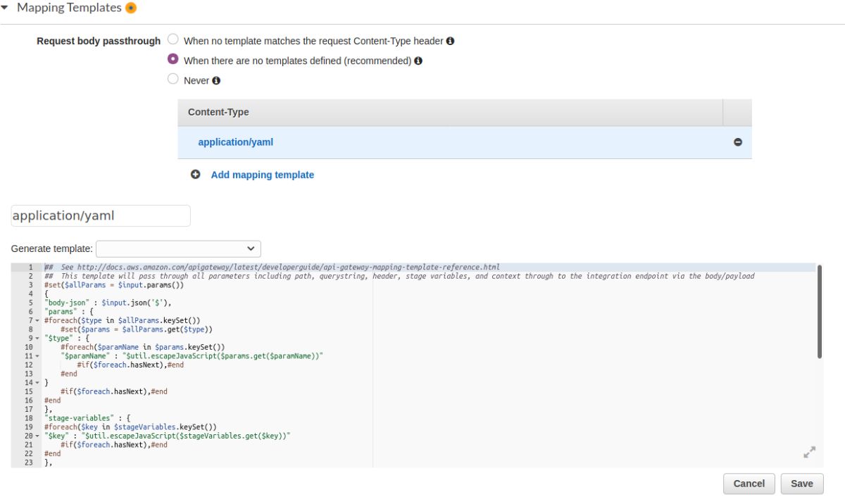This screenshot has height=504, width=845.
Task: Select the Never passthrough option
Action: pyautogui.click(x=173, y=80)
